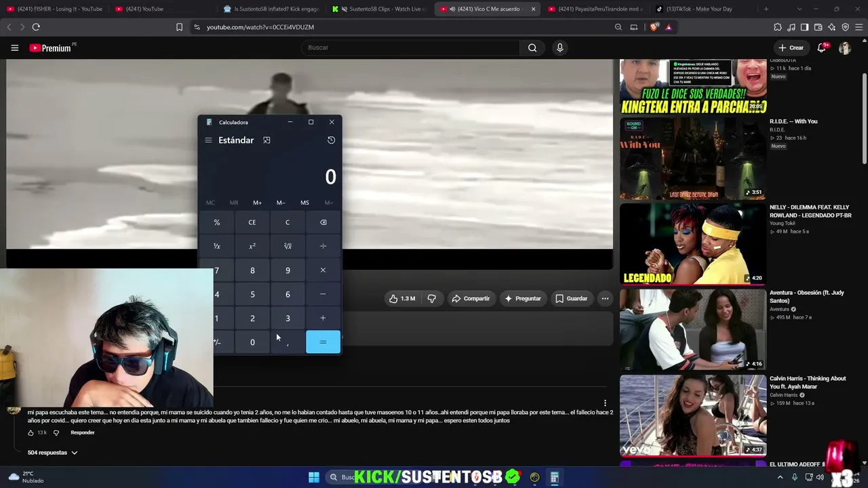The width and height of the screenshot is (868, 488).
Task: Open the Windows Start menu
Action: pyautogui.click(x=314, y=477)
